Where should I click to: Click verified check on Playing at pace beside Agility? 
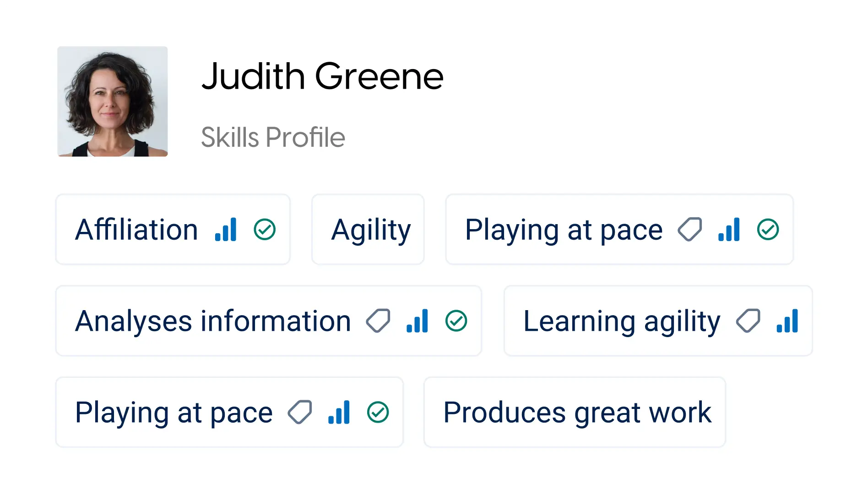coord(768,230)
